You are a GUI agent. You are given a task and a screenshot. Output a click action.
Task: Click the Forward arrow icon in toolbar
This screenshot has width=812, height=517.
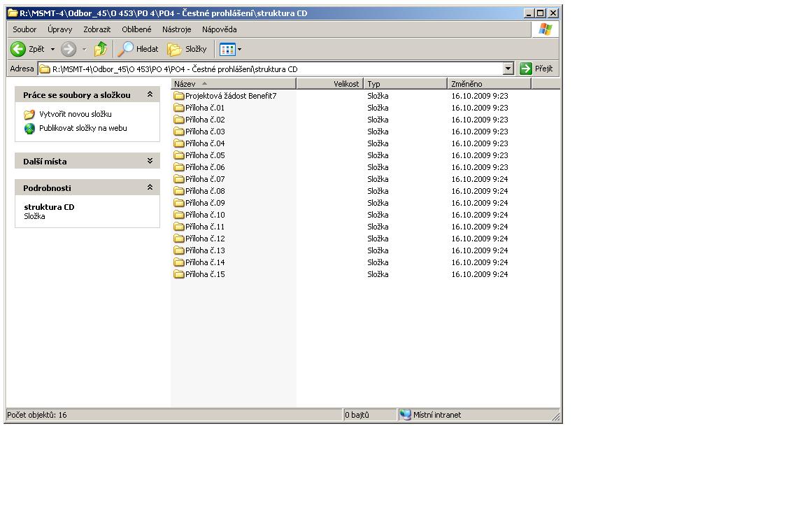coord(68,49)
